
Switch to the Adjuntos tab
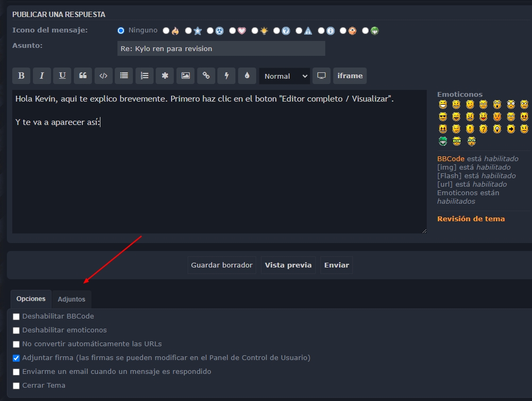click(71, 299)
